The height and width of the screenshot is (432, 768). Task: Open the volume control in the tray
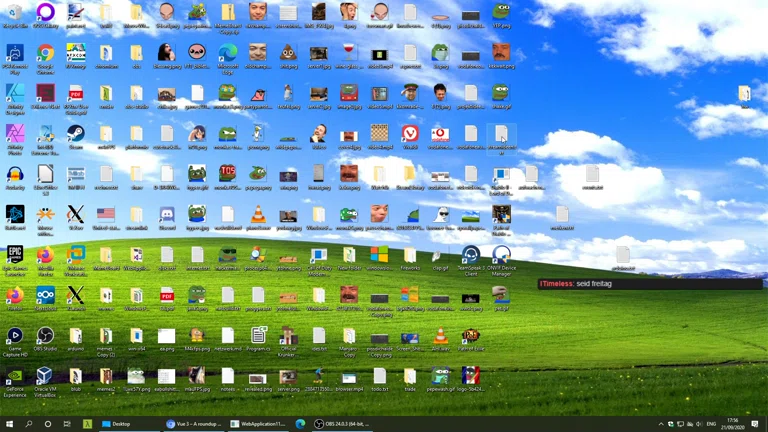699,424
